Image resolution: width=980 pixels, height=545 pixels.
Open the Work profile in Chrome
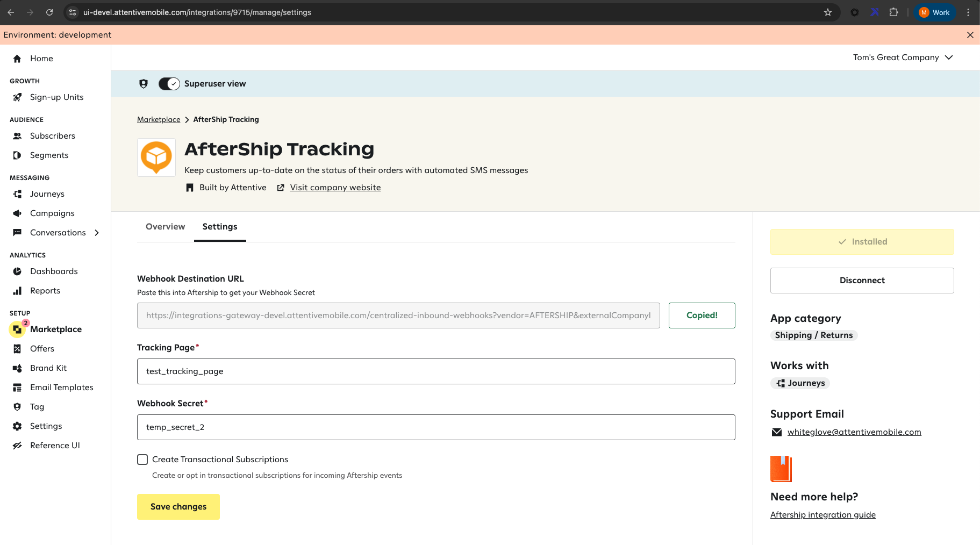click(934, 12)
